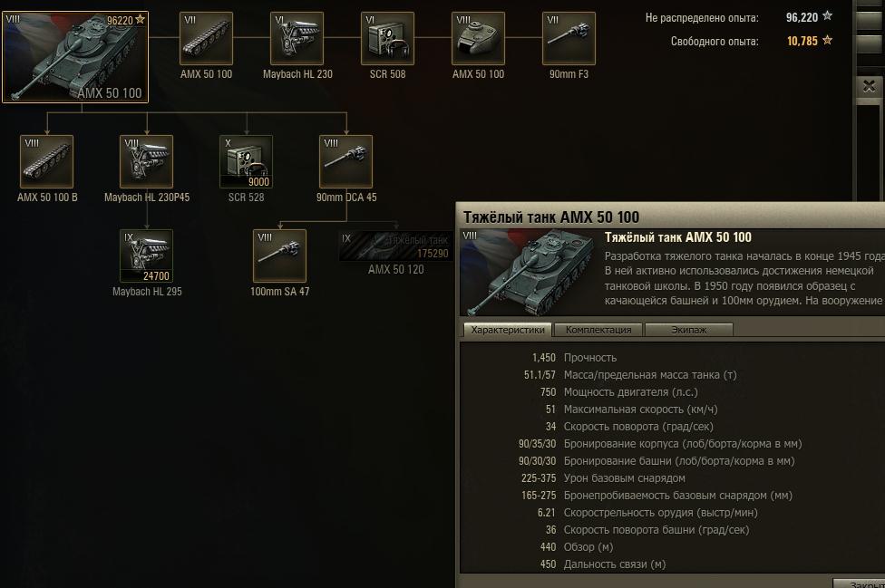
Task: Choose the AMX 50 100 turret module
Action: [478, 38]
